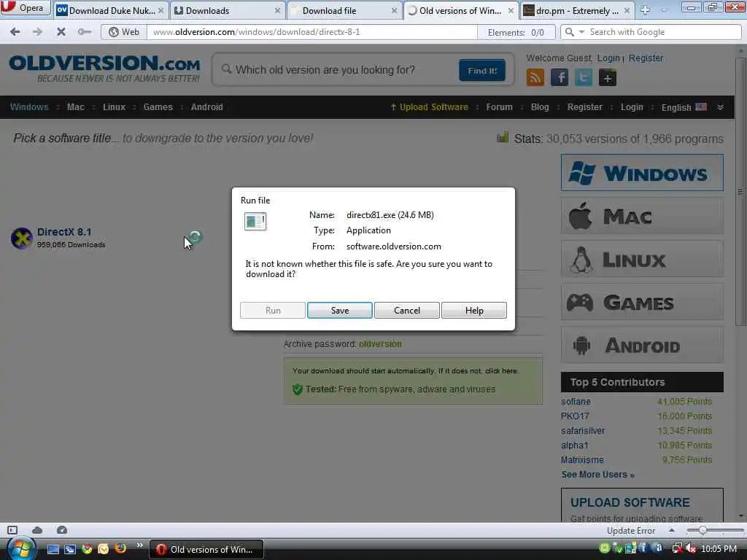The height and width of the screenshot is (560, 747).
Task: Click Upload Software in the nav bar
Action: coord(429,106)
